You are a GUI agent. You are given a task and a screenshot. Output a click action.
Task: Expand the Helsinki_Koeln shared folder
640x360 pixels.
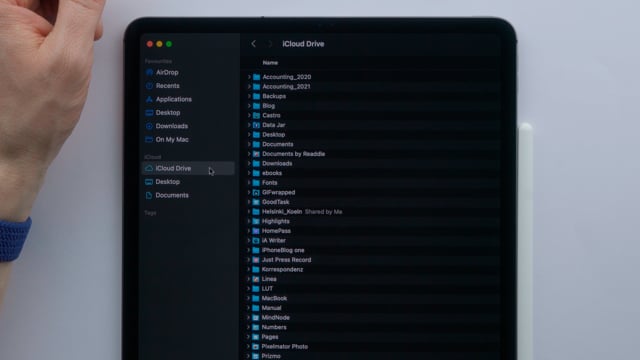[249, 211]
